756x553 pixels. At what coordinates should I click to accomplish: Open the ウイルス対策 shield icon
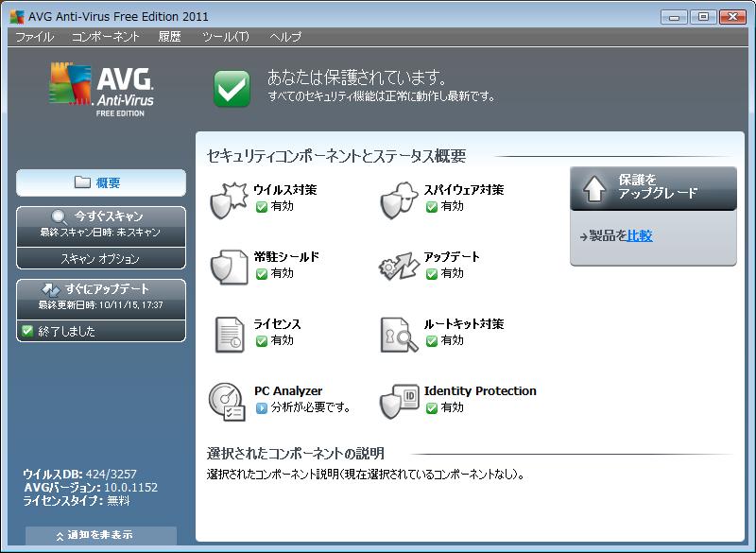coord(229,200)
